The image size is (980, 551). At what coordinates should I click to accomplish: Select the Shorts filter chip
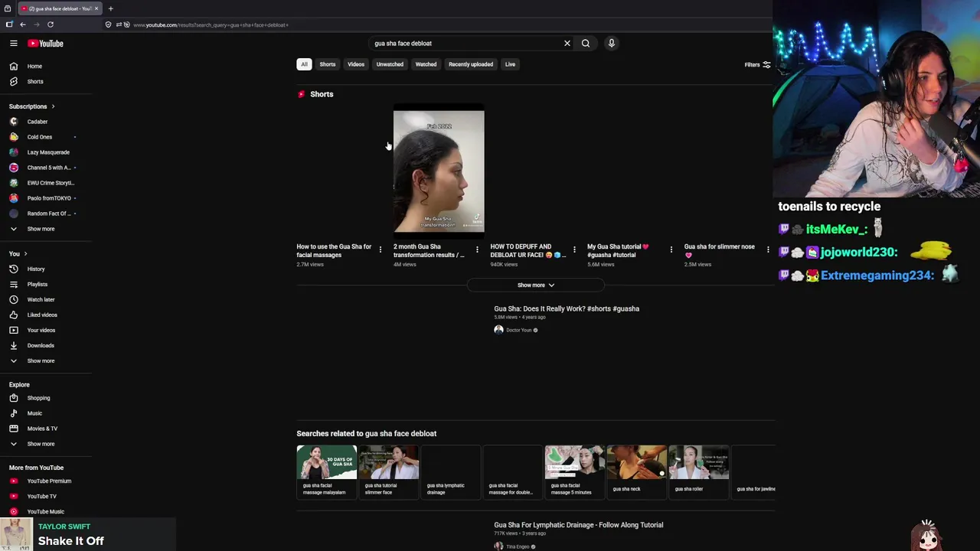(x=328, y=64)
